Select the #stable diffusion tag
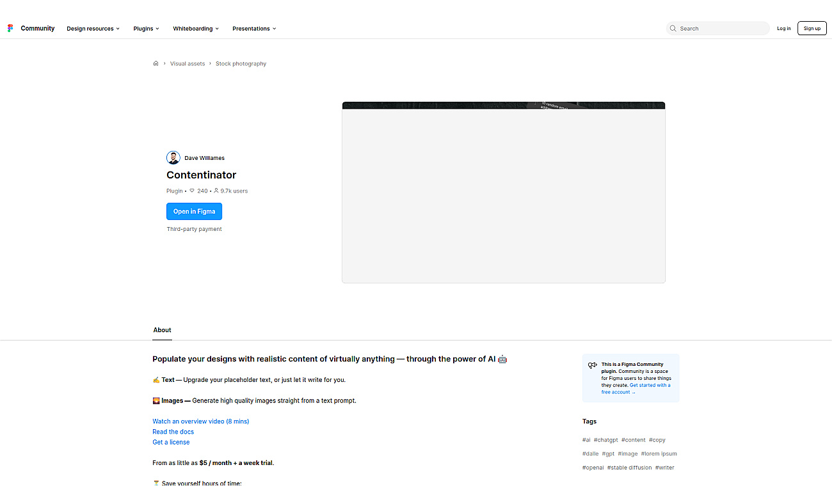This screenshot has height=504, width=832. [x=630, y=468]
